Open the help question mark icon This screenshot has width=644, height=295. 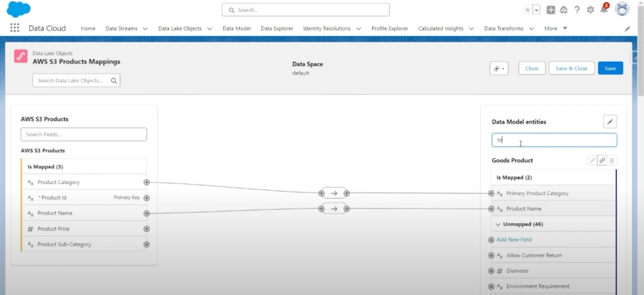tap(577, 10)
